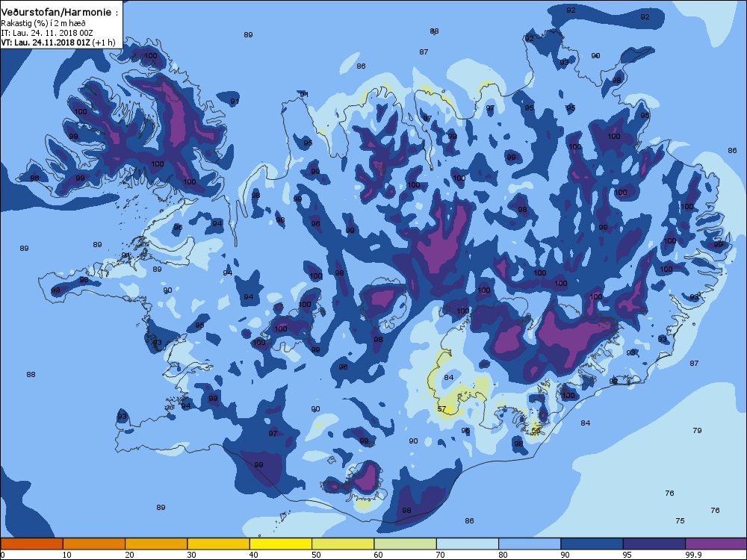Select the 10–20 orange legend swatch
The image size is (747, 560).
pyautogui.click(x=94, y=544)
